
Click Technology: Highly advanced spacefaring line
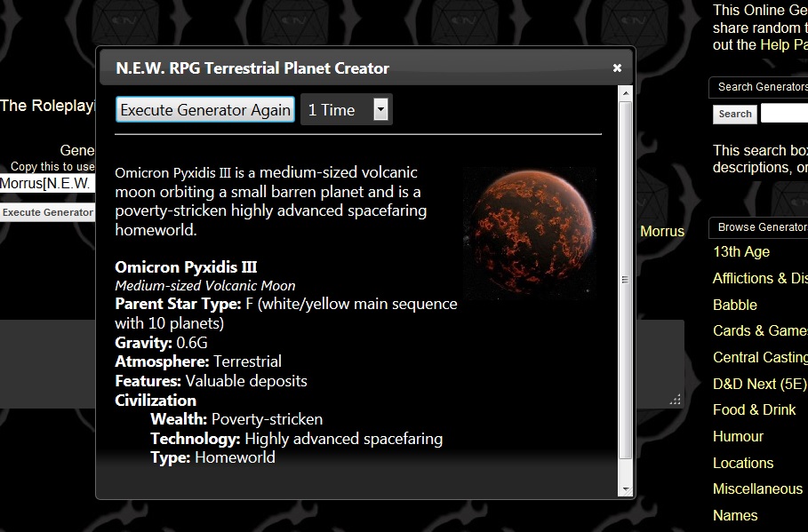click(296, 439)
